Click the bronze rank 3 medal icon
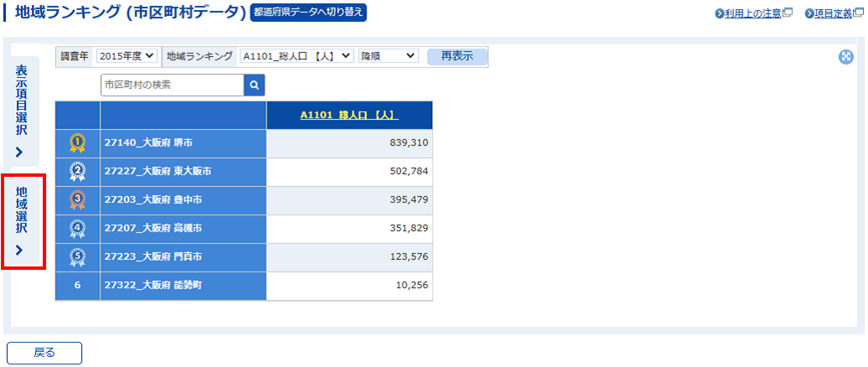868x367 pixels. coord(77,200)
